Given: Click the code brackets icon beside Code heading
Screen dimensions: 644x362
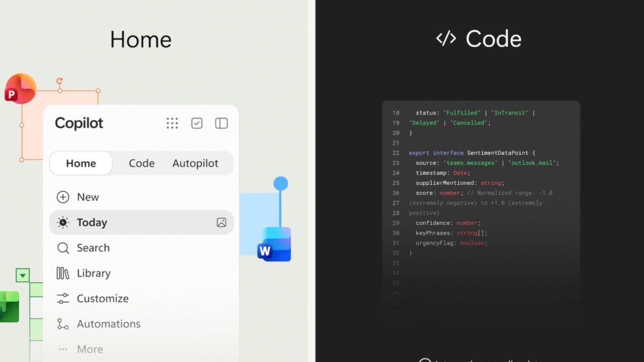Looking at the screenshot, I should [446, 39].
